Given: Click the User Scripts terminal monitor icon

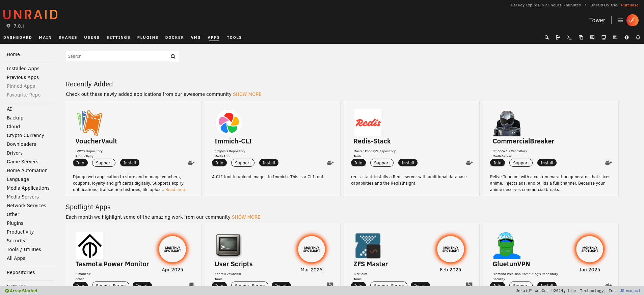Looking at the screenshot, I should (x=229, y=245).
